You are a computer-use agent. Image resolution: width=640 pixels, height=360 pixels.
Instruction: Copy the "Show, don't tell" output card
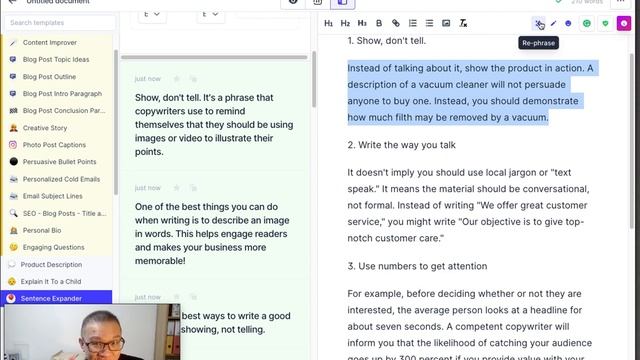(x=193, y=79)
